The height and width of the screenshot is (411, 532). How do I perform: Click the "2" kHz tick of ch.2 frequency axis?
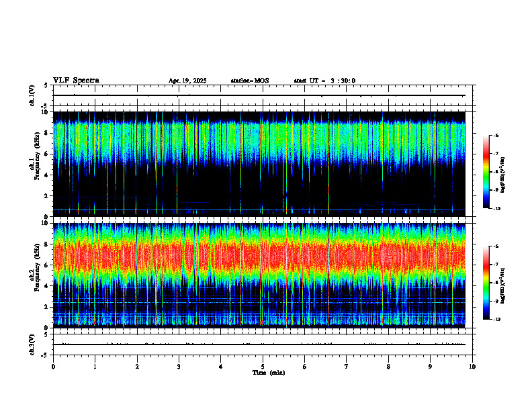click(x=47, y=307)
